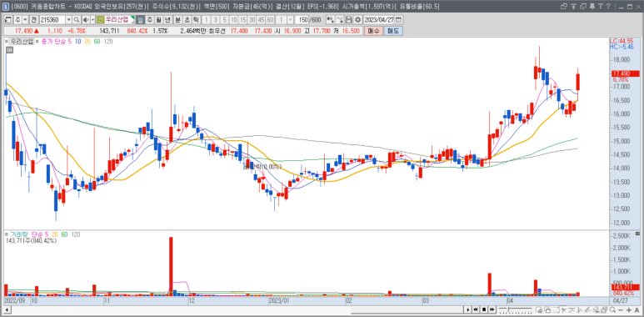Click the chart zoom slider at bottom

(515, 309)
